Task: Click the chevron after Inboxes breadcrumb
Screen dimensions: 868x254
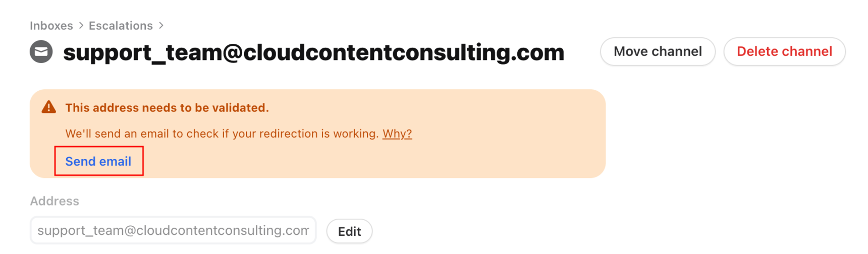Action: tap(81, 25)
